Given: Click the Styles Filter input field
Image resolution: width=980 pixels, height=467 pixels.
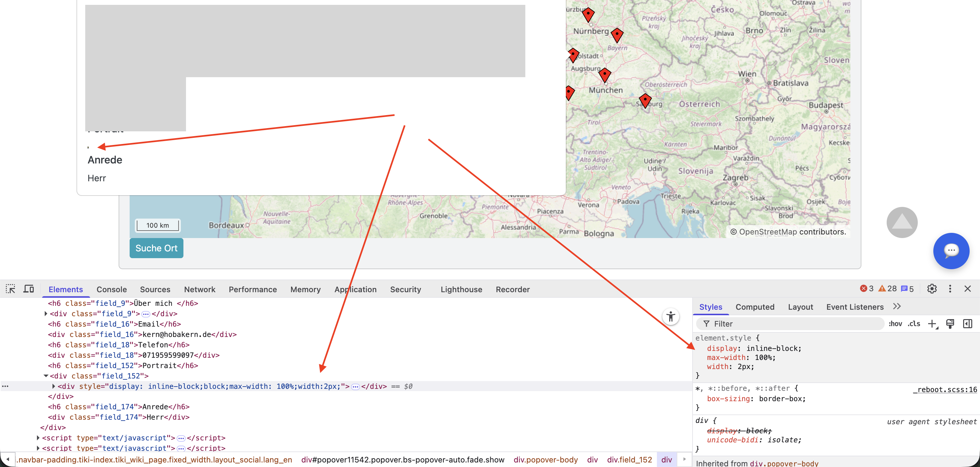Looking at the screenshot, I should [x=790, y=324].
